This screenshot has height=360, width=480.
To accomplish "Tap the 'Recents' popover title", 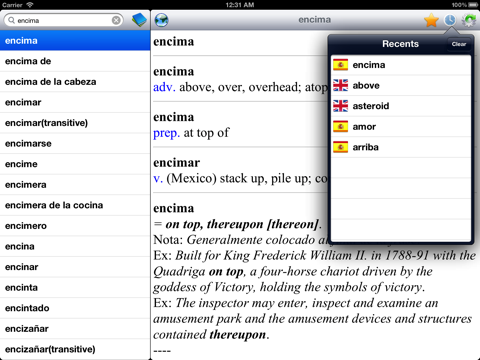I will [x=400, y=44].
